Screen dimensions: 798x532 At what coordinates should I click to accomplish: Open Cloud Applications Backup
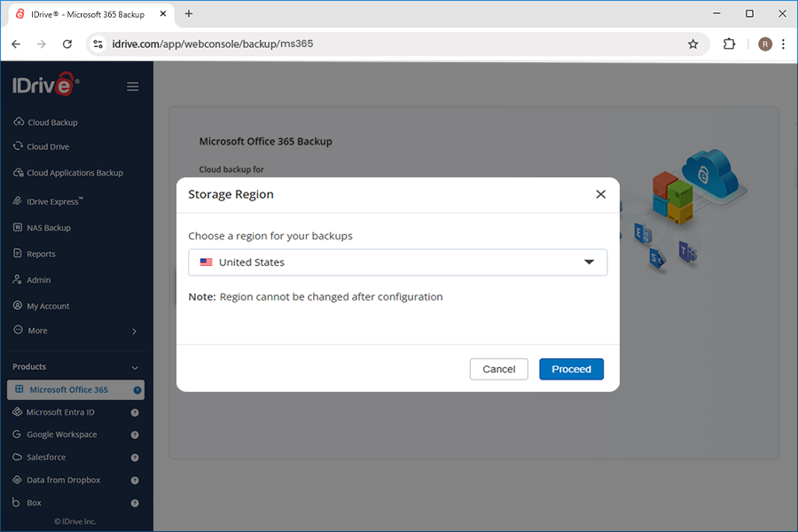74,173
